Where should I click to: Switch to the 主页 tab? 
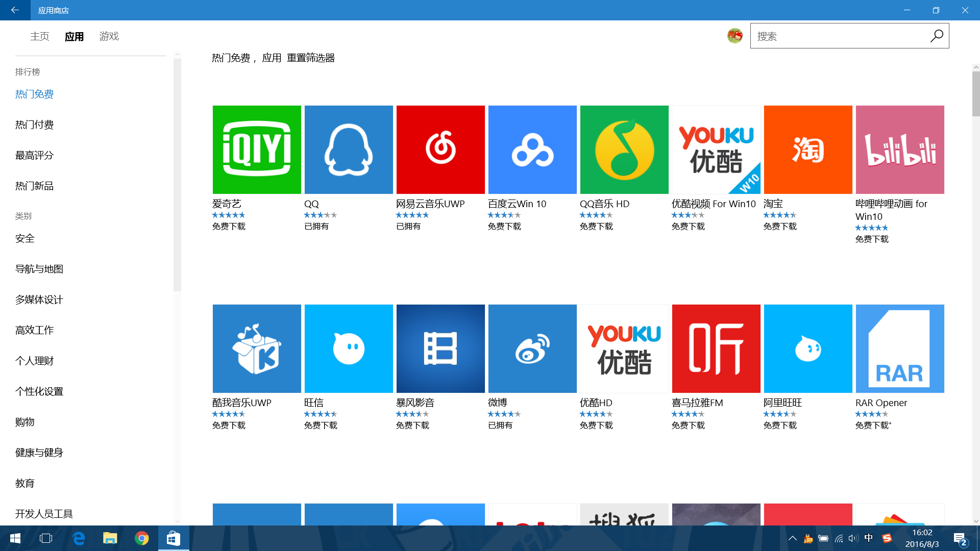click(x=40, y=36)
